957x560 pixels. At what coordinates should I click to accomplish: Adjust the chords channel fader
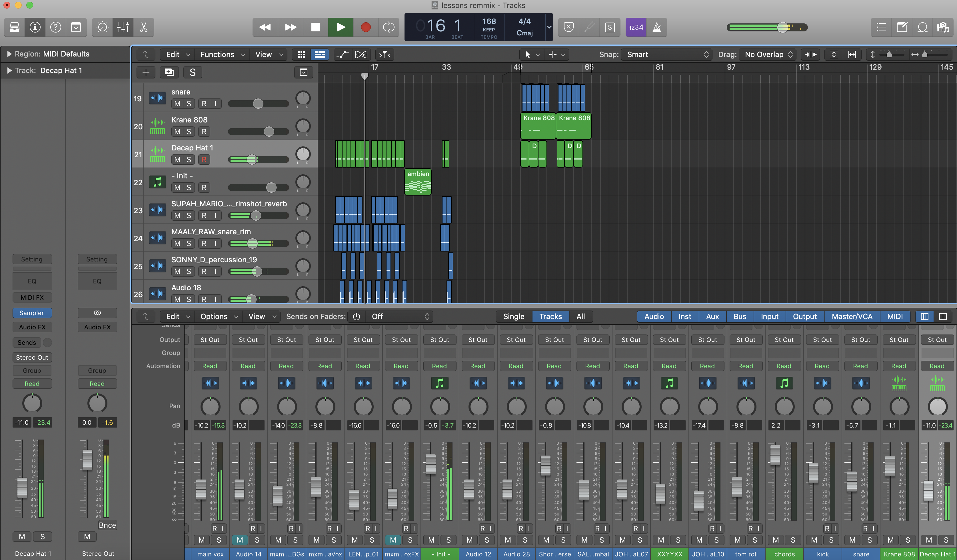tap(775, 455)
